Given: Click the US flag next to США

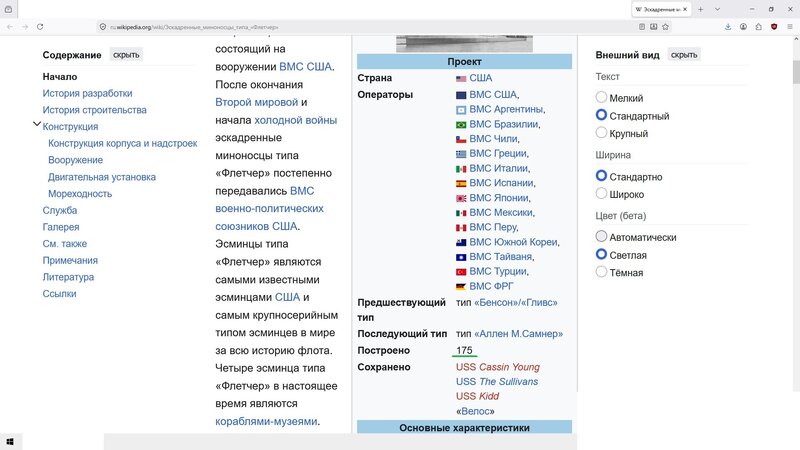Looking at the screenshot, I should pos(461,79).
